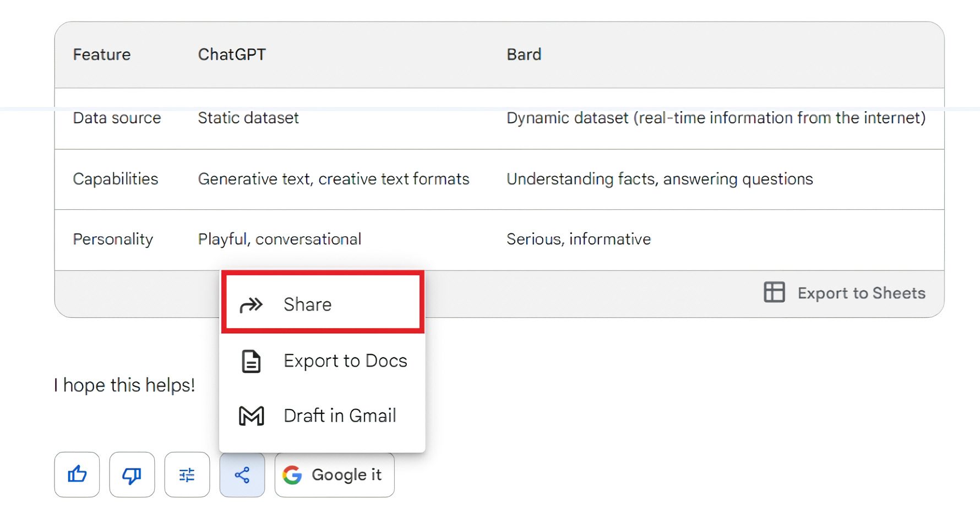
Task: Click the Data source cell
Action: coord(117,118)
